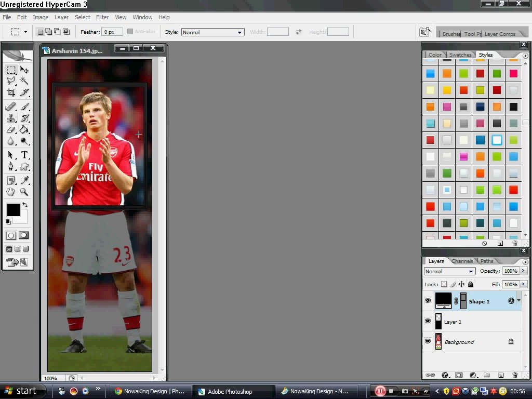Select the Hand tool

11,192
